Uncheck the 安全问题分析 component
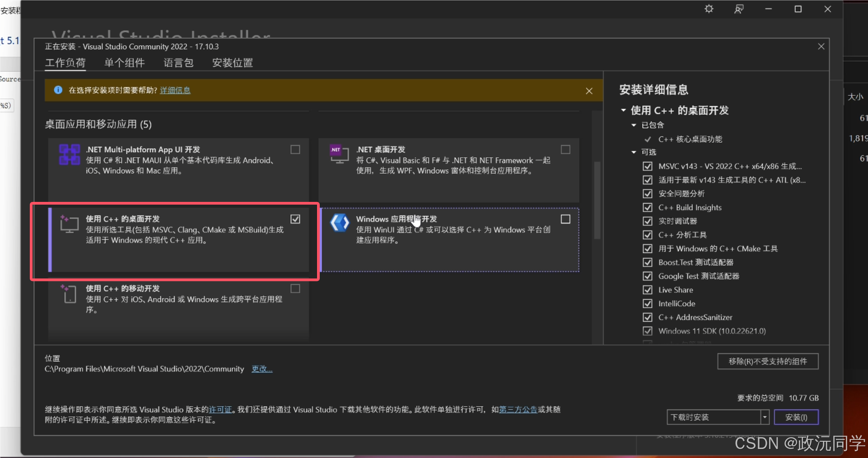 point(648,194)
